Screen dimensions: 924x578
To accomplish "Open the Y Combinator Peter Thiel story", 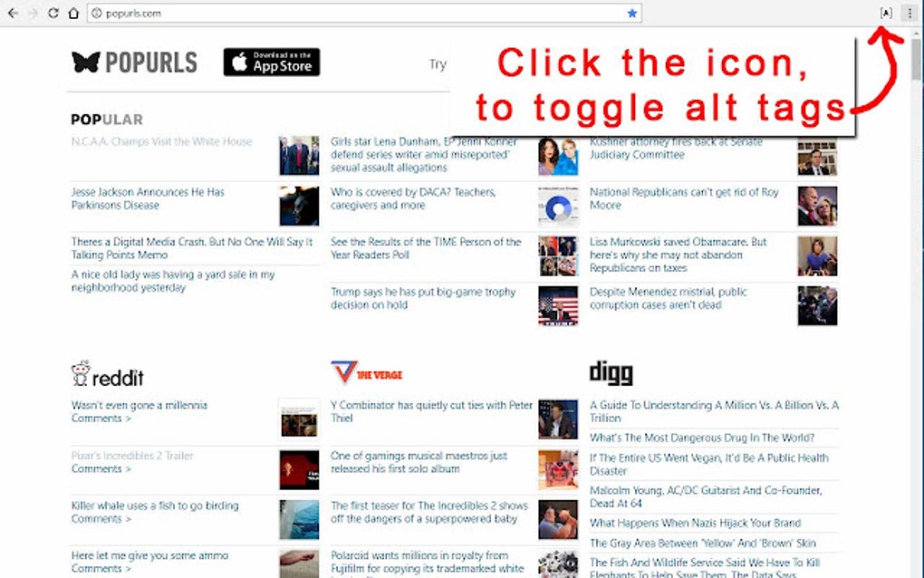I will pos(428,411).
